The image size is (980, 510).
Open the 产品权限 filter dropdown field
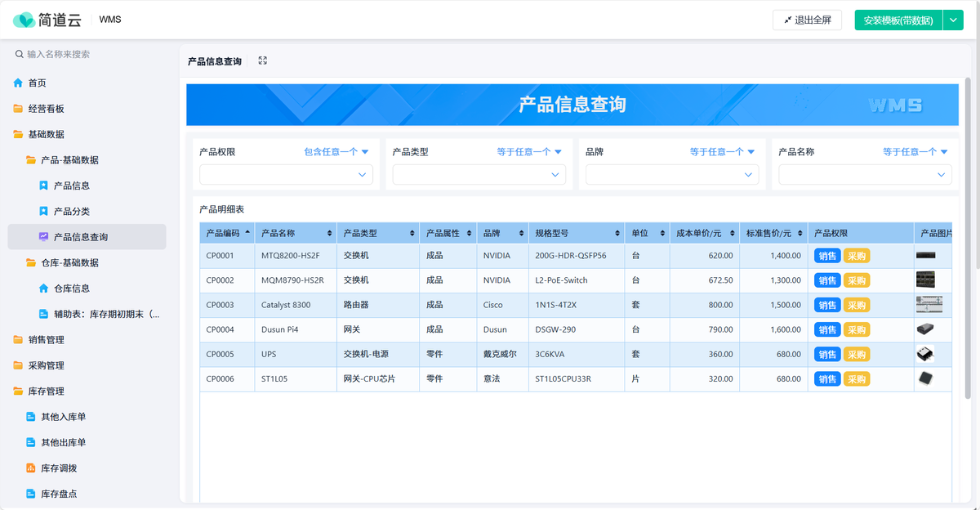(286, 174)
